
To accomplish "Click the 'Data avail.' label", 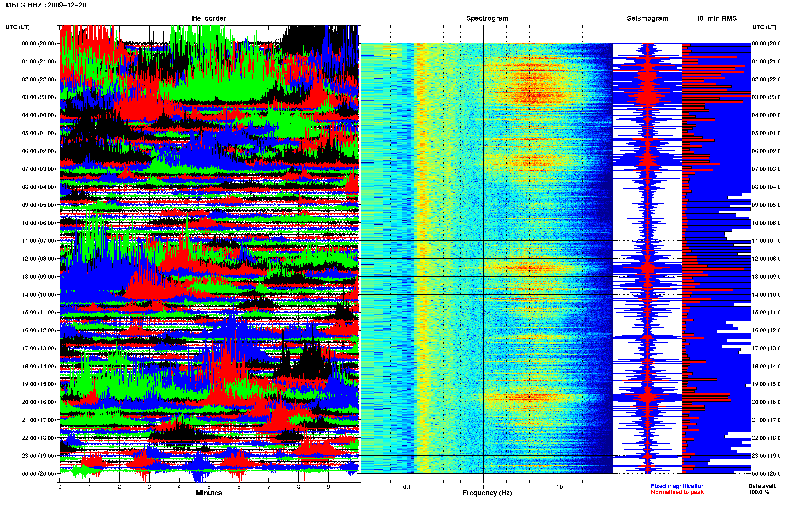I will coord(762,486).
